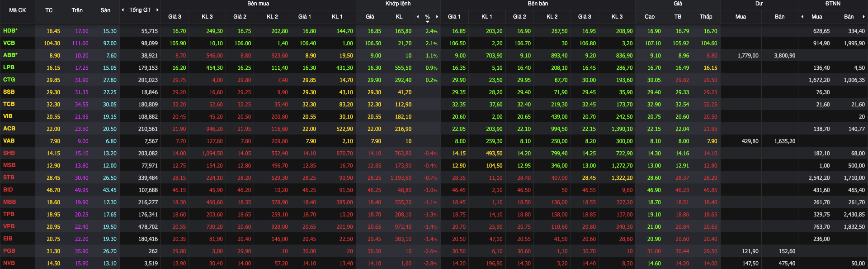
Task: Click the right arrow beside Tổng GT
Action: tap(157, 10)
